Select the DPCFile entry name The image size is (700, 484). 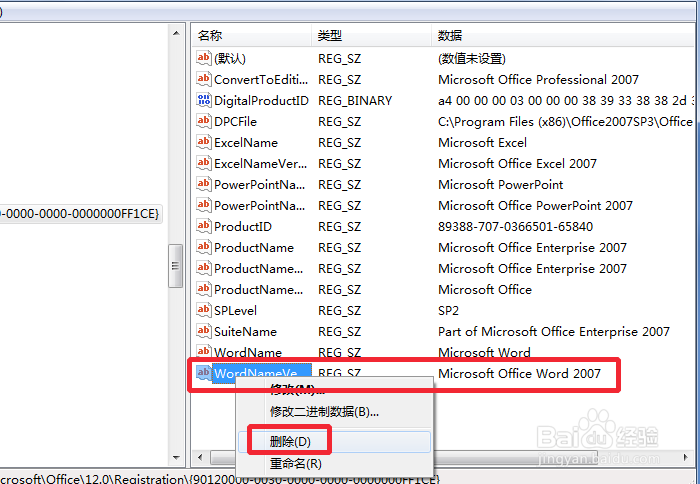point(235,121)
